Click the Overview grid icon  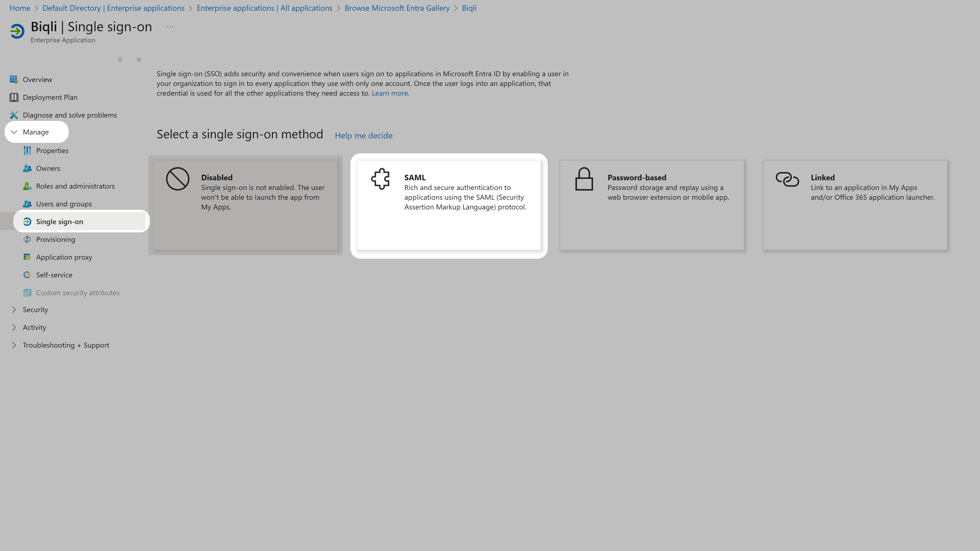point(14,80)
